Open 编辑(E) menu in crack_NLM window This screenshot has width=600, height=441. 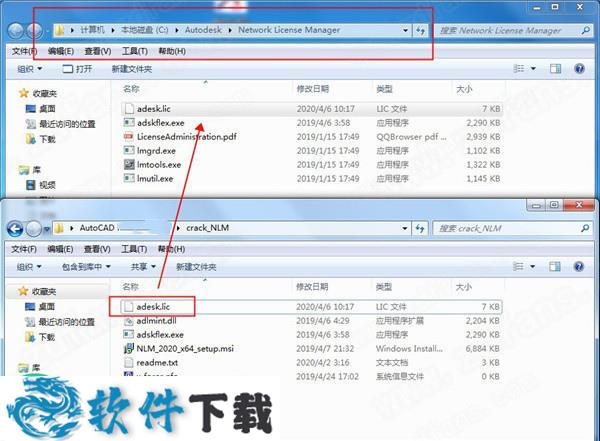60,249
